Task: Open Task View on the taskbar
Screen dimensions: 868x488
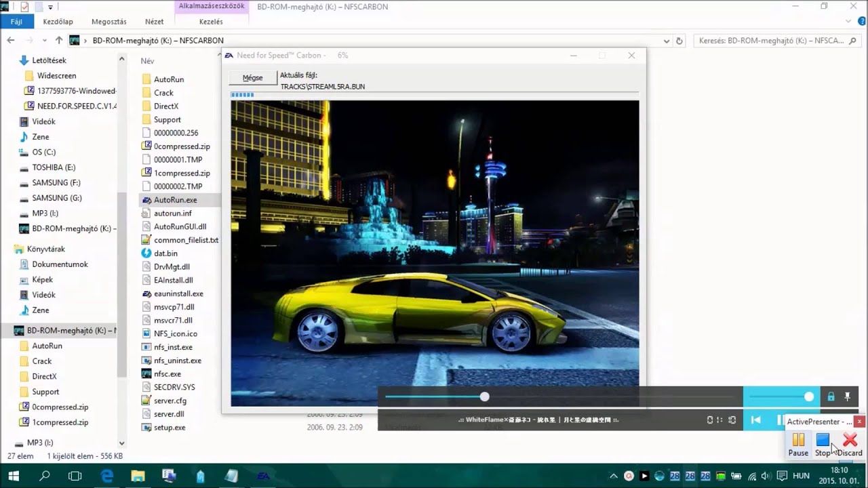Action: tap(75, 476)
